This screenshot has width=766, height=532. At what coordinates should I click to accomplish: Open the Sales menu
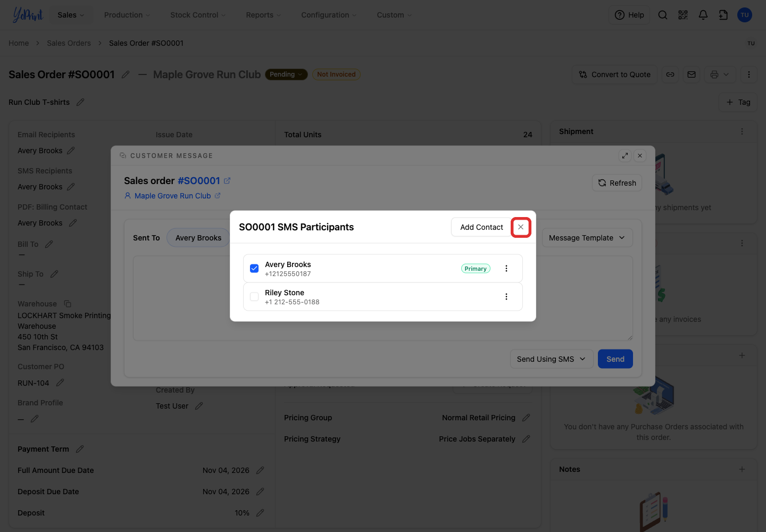pyautogui.click(x=71, y=15)
